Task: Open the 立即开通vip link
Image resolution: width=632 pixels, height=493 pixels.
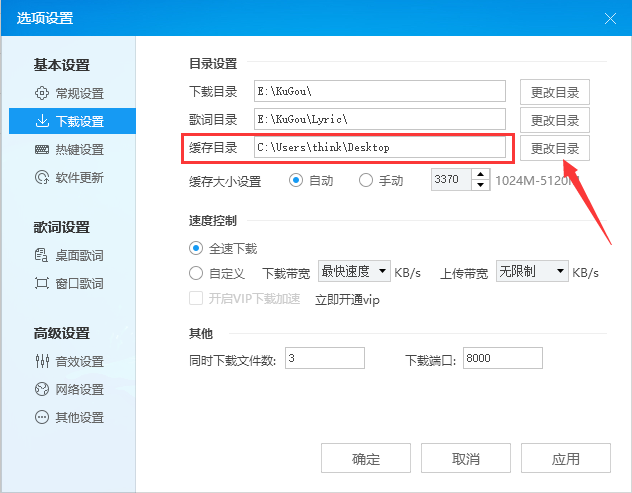Action: (x=347, y=300)
